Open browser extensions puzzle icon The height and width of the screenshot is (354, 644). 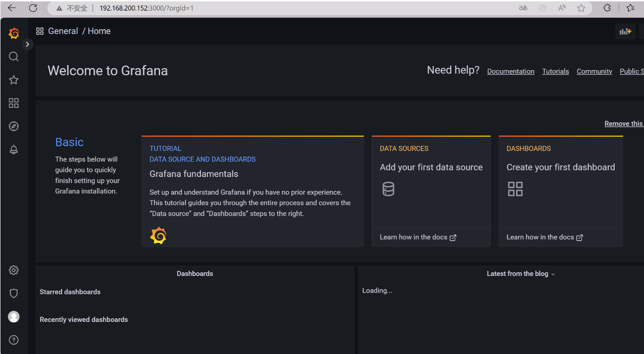[607, 8]
